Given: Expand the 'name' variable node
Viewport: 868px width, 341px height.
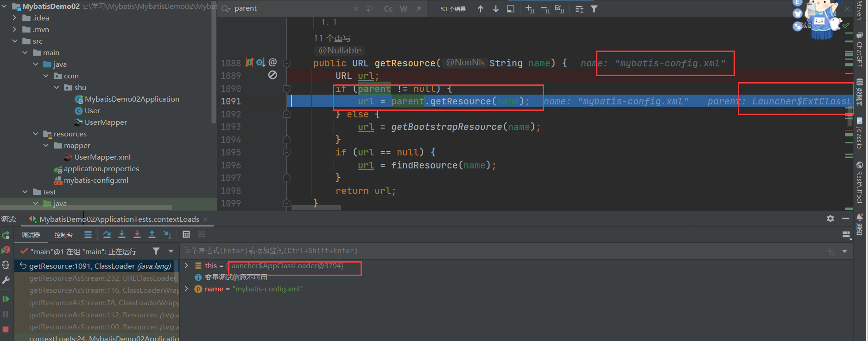Looking at the screenshot, I should pos(187,289).
